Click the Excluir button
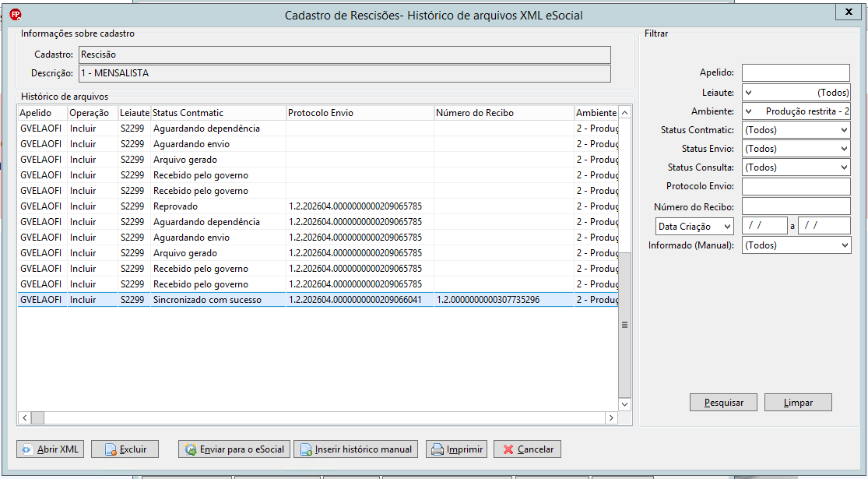Image resolution: width=868 pixels, height=479 pixels. (125, 449)
